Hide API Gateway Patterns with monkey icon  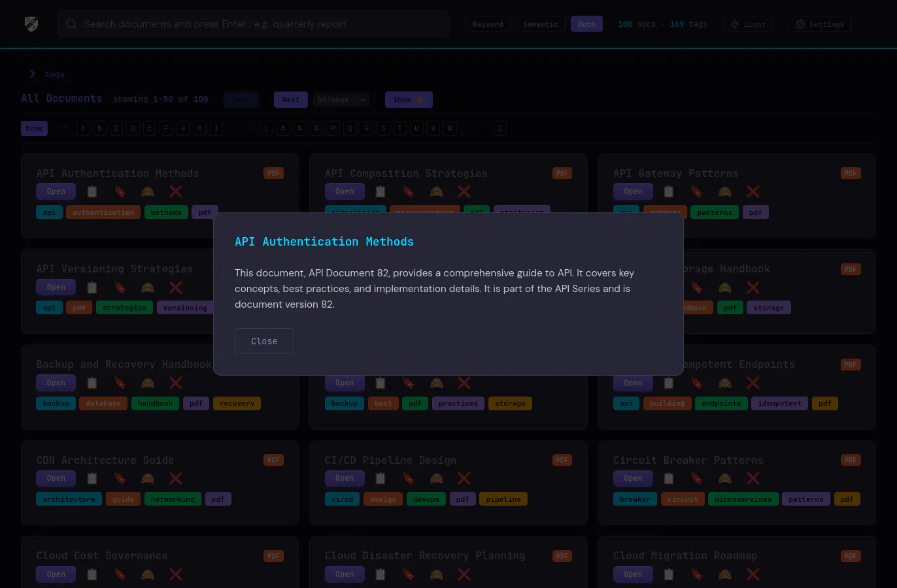tap(725, 191)
